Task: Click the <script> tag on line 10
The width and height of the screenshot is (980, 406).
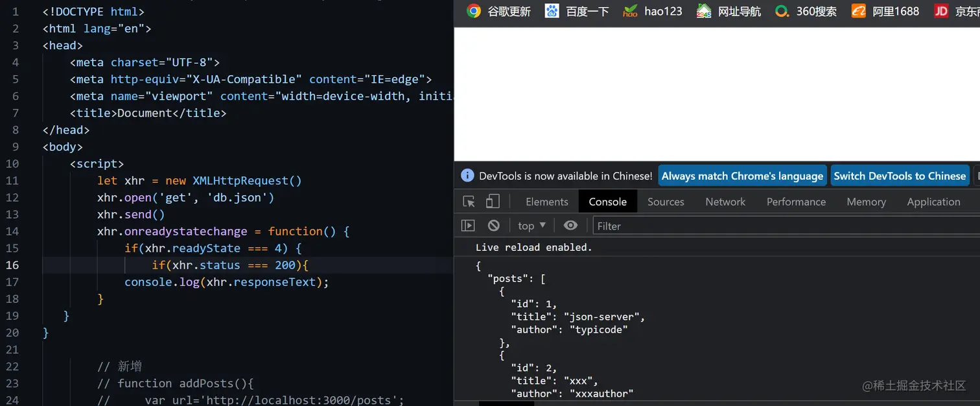Action: pos(97,163)
